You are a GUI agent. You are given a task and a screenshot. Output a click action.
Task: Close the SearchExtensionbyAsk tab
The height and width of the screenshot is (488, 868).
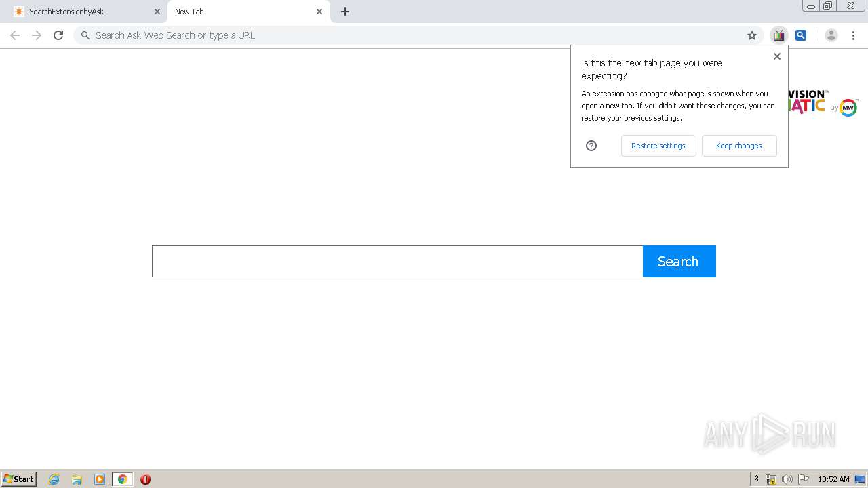click(x=157, y=12)
